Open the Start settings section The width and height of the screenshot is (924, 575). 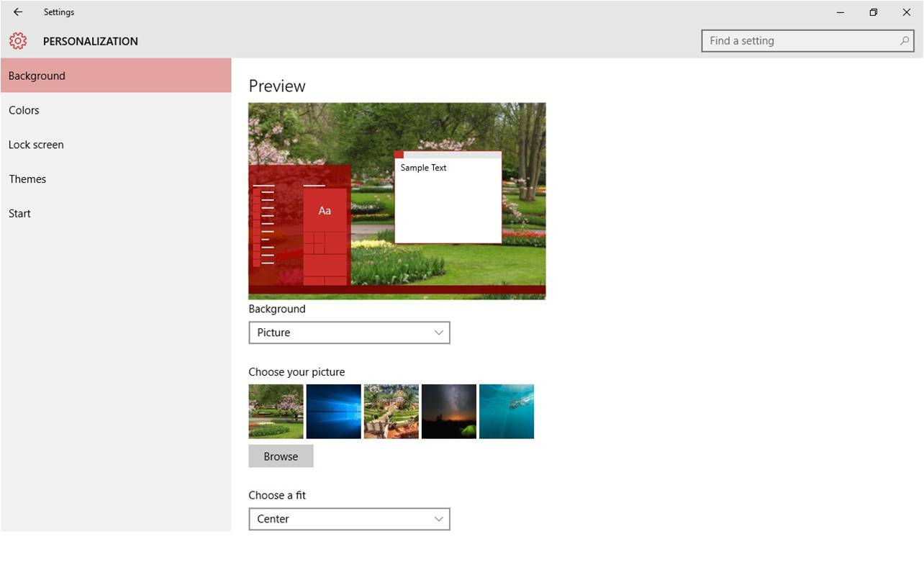[19, 214]
